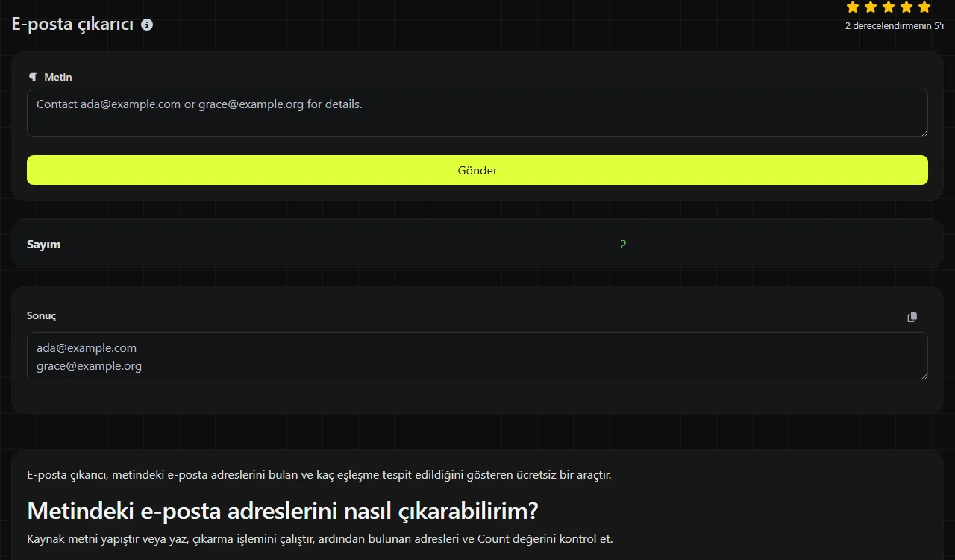Click the sentence starting 'E-posta çıkarıcı, metindeki'
Viewport: 955px width, 560px height.
tap(319, 474)
